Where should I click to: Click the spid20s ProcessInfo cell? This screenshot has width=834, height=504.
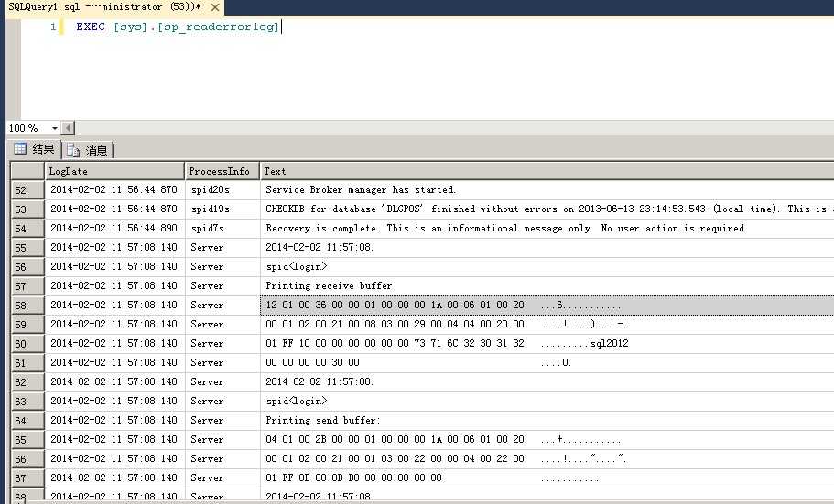(222, 189)
